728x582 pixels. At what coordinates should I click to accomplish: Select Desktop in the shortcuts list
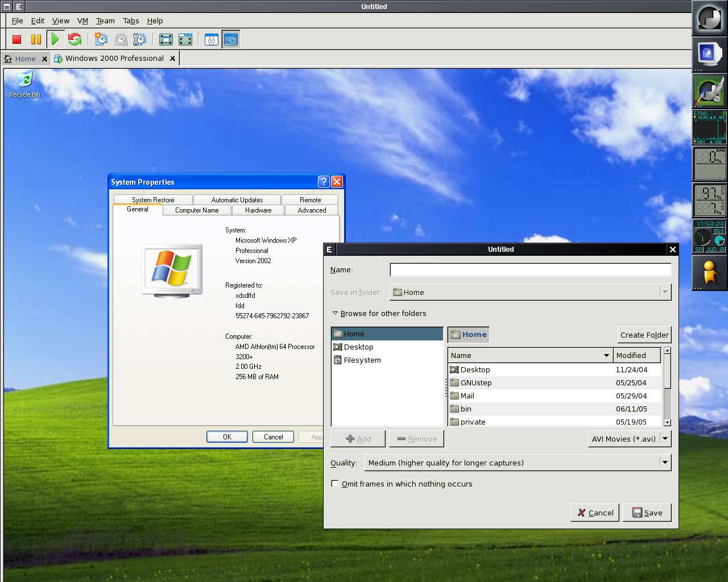click(387, 347)
